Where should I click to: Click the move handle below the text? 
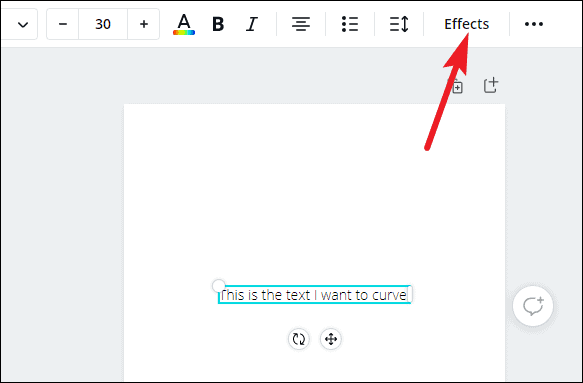pos(331,339)
